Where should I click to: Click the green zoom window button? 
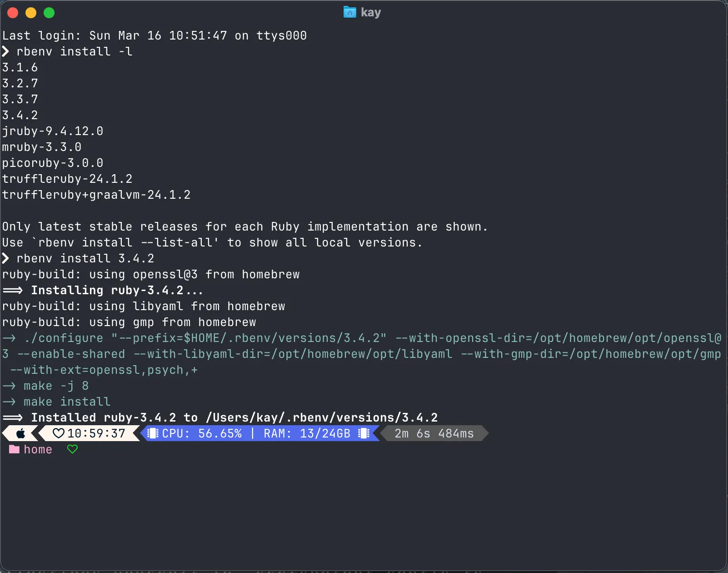[49, 13]
